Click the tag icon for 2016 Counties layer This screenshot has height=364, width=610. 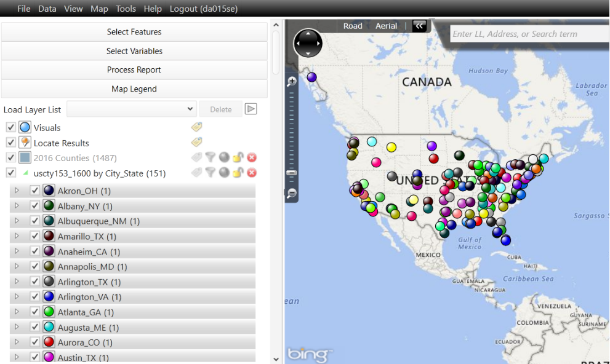196,157
